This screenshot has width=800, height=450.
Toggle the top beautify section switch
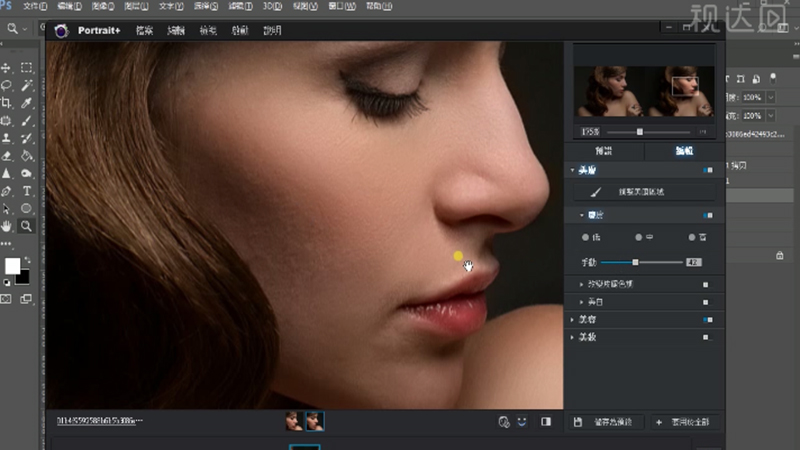[708, 170]
